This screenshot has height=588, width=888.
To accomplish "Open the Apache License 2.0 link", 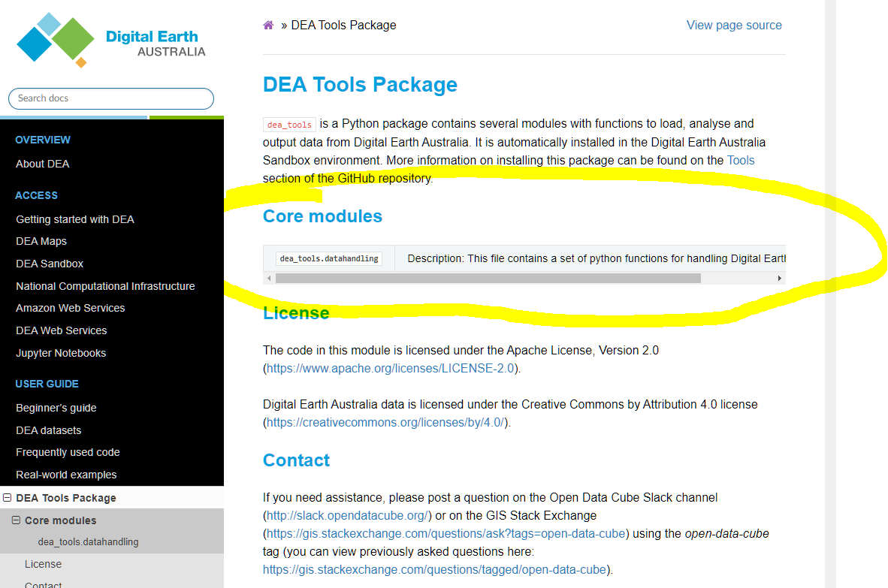I will (390, 368).
